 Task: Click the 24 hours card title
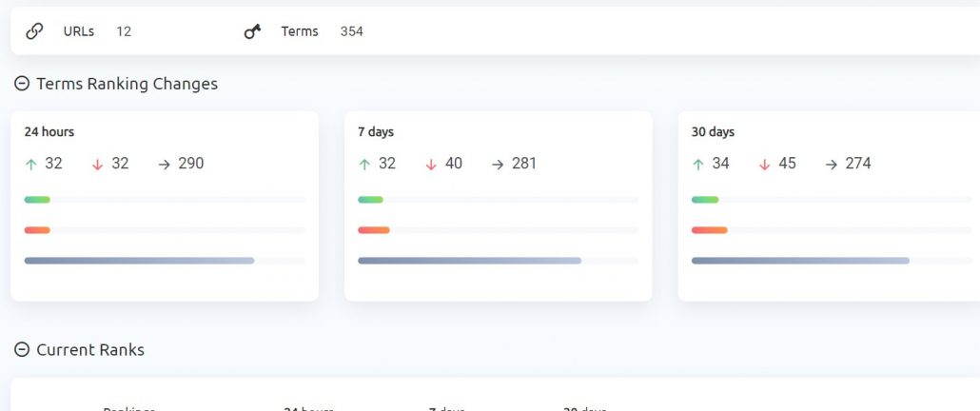pyautogui.click(x=49, y=132)
